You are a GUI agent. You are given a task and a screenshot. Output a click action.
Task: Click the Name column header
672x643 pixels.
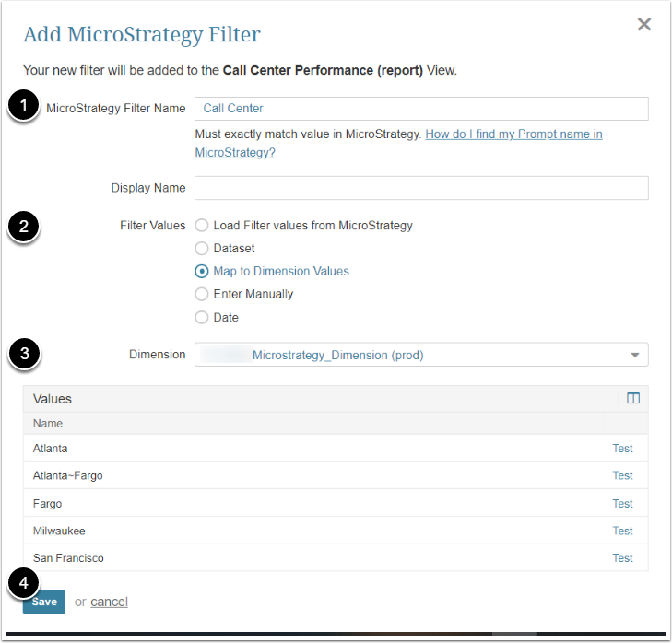point(48,424)
